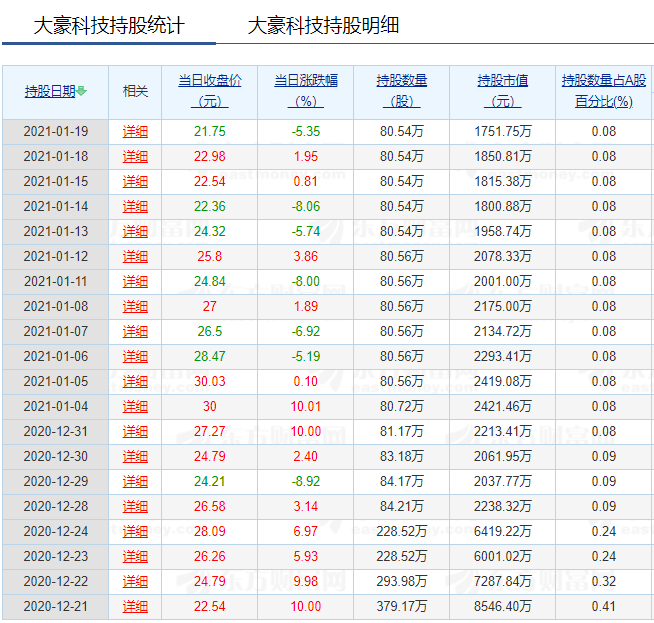Sort by 持股日期 column header
The width and height of the screenshot is (654, 623).
click(50, 91)
